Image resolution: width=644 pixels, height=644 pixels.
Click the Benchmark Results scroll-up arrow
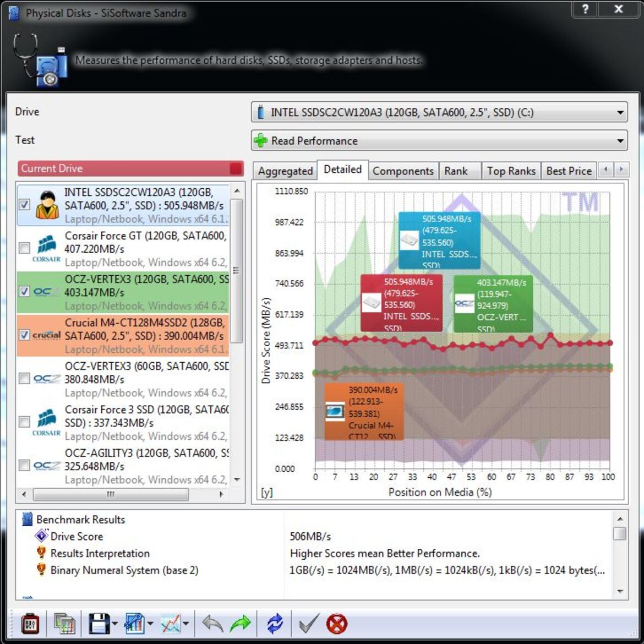pos(620,519)
